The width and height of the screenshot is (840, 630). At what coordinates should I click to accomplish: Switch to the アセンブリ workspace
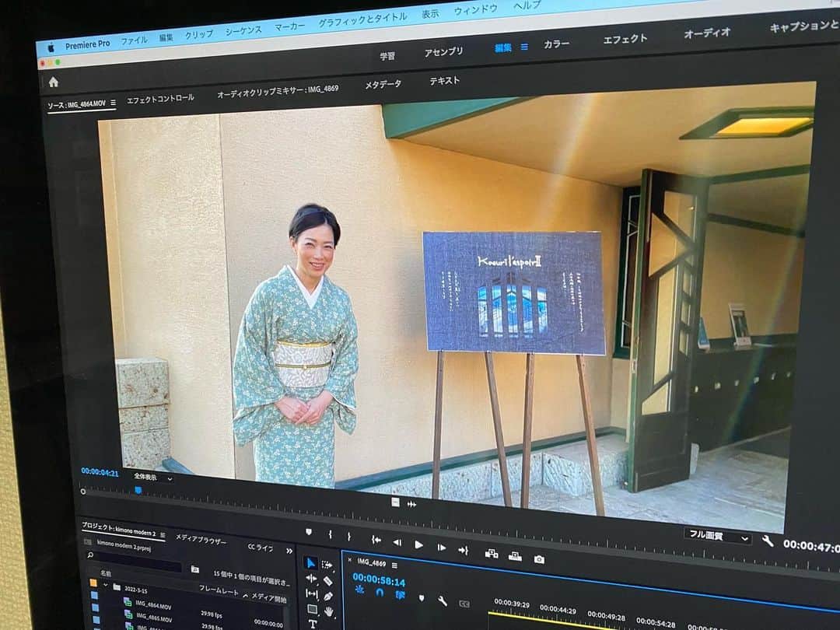pyautogui.click(x=443, y=51)
